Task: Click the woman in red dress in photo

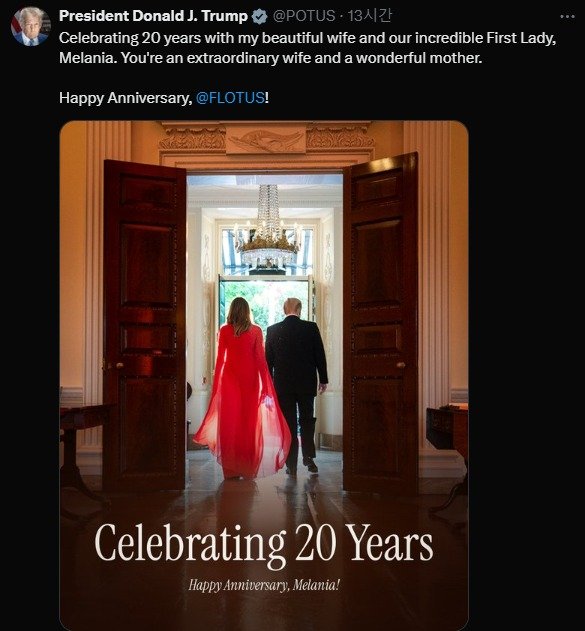Action: (x=241, y=390)
